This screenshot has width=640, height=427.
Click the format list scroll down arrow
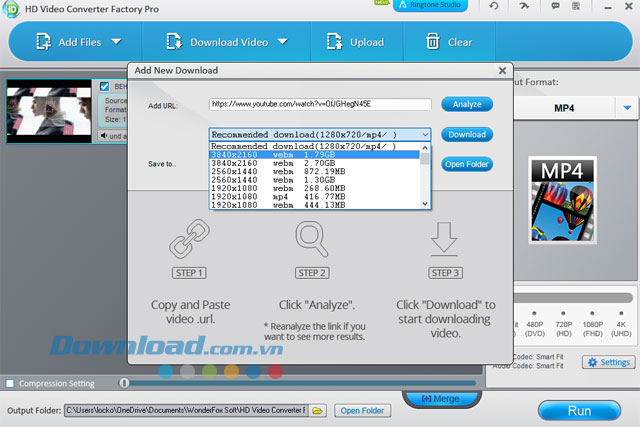tap(425, 203)
